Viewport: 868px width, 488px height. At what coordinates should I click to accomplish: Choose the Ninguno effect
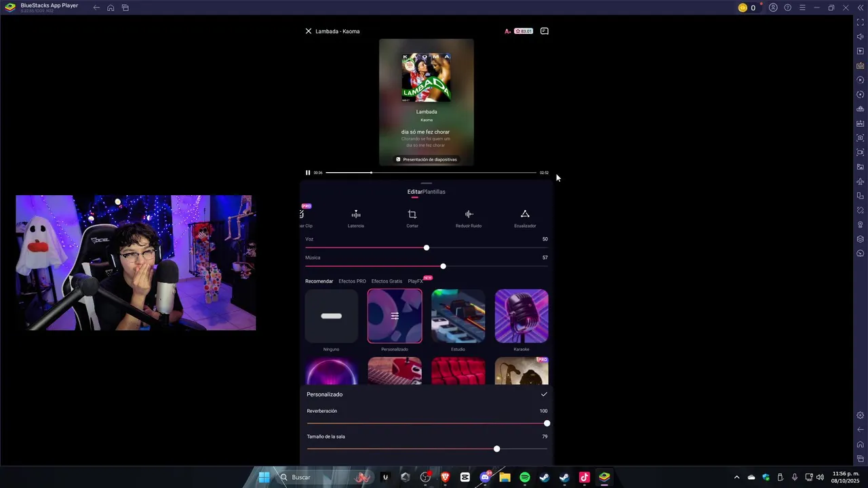332,316
